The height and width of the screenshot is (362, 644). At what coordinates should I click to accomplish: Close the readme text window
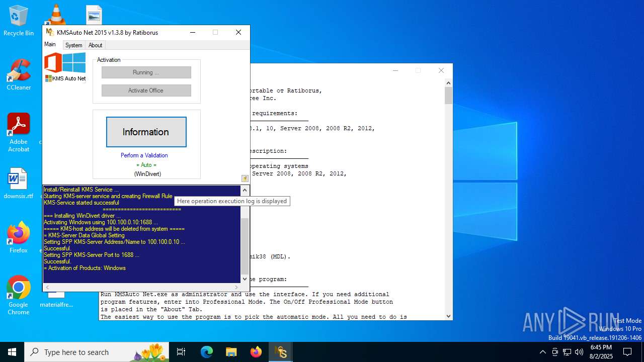click(441, 70)
